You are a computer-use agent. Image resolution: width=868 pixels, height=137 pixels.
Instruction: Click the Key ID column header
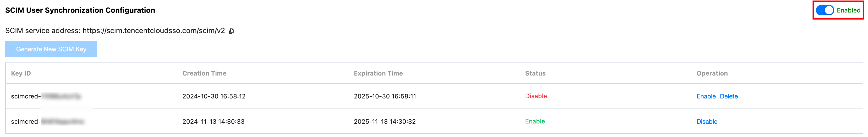21,73
